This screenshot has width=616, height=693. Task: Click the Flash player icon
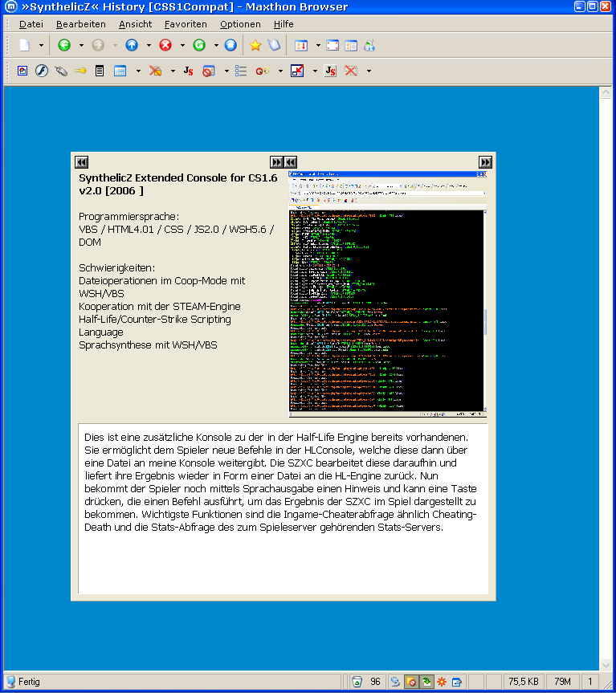[42, 71]
